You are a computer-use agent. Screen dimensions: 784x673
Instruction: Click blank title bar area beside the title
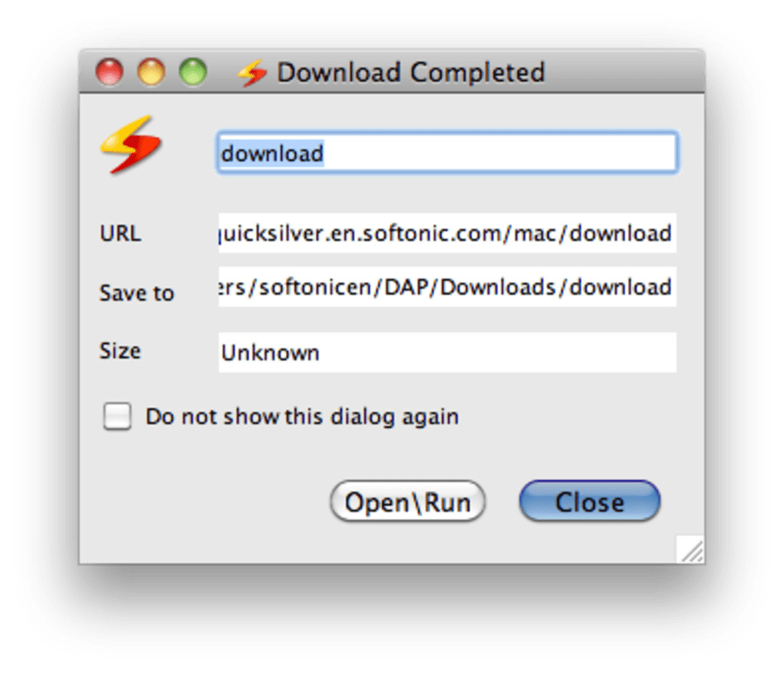(625, 72)
